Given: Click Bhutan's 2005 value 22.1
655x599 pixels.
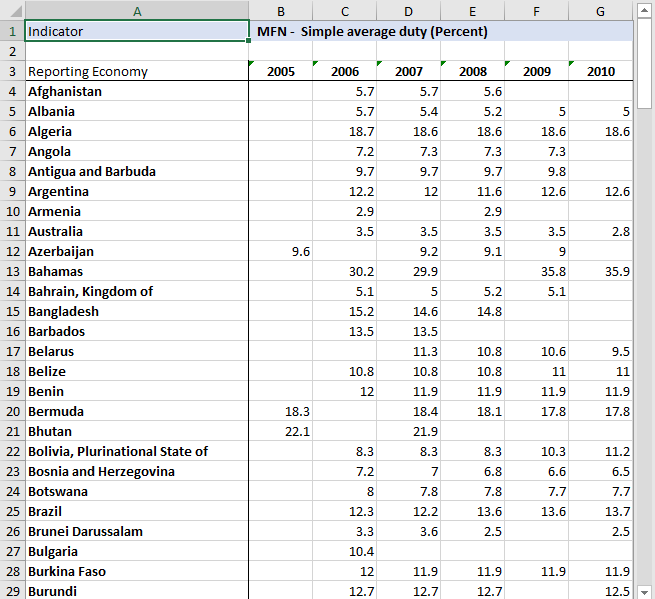Looking at the screenshot, I should click(x=281, y=431).
